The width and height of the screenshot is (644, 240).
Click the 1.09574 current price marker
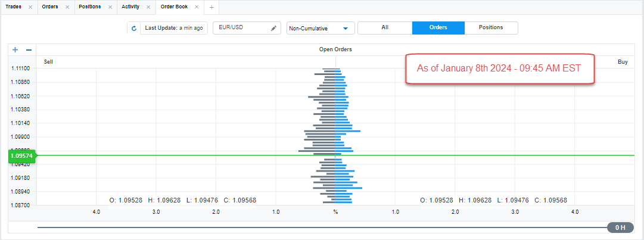click(21, 156)
